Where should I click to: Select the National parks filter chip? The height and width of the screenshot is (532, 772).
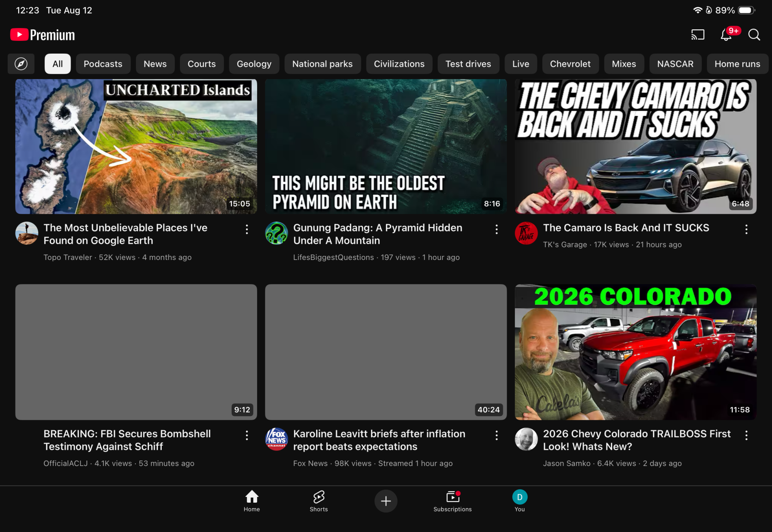click(x=322, y=64)
